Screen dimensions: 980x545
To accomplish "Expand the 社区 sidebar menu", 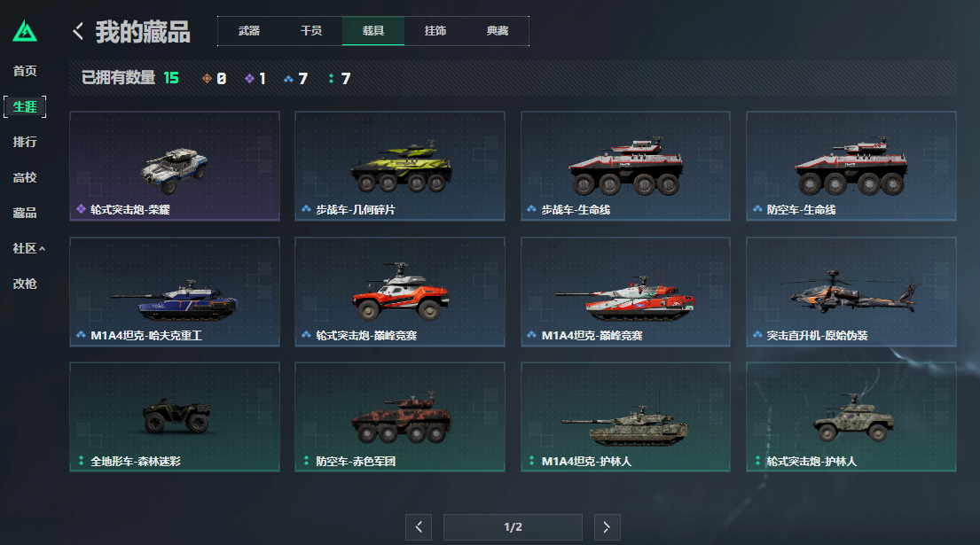I will (x=28, y=248).
